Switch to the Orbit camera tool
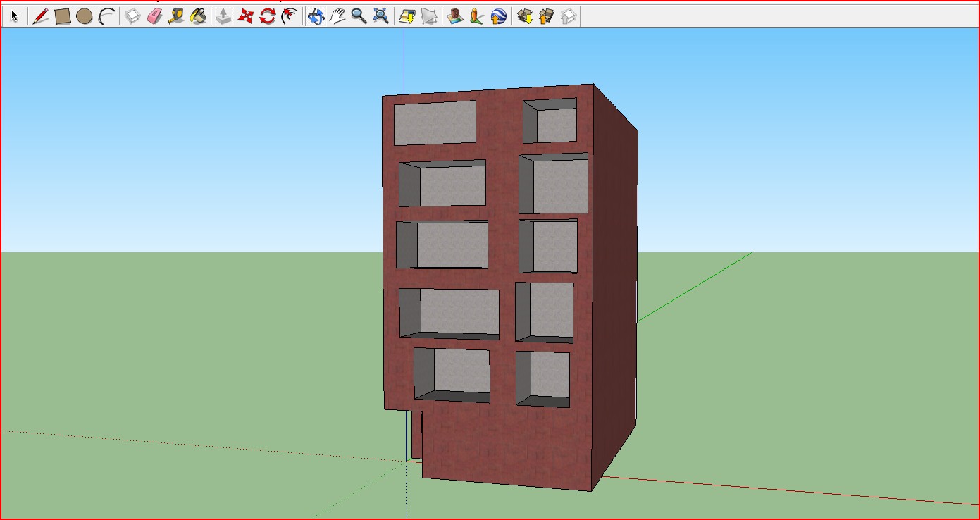This screenshot has height=520, width=980. pyautogui.click(x=316, y=16)
